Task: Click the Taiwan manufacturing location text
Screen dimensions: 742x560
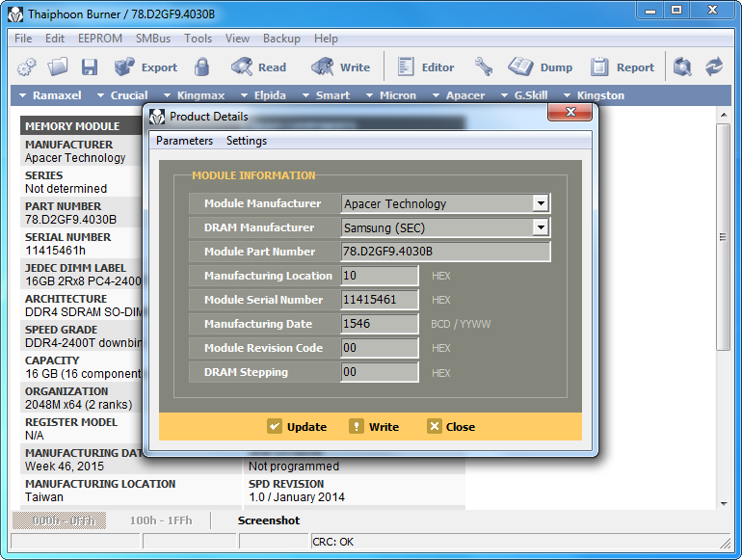Action: click(44, 497)
